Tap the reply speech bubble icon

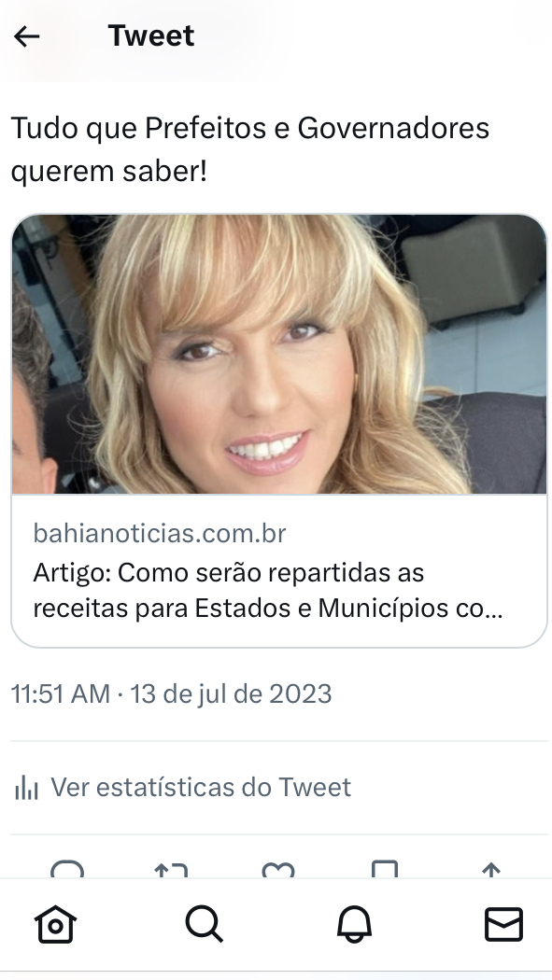67,869
